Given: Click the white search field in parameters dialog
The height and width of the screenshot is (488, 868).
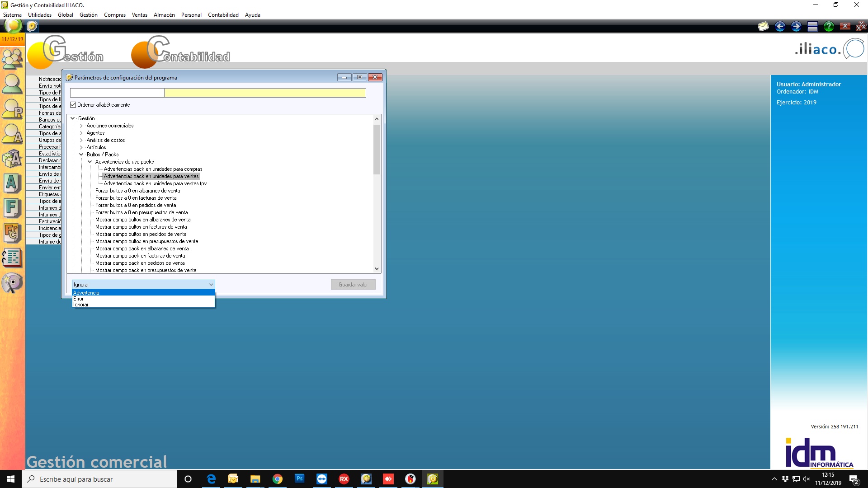Looking at the screenshot, I should coord(117,93).
